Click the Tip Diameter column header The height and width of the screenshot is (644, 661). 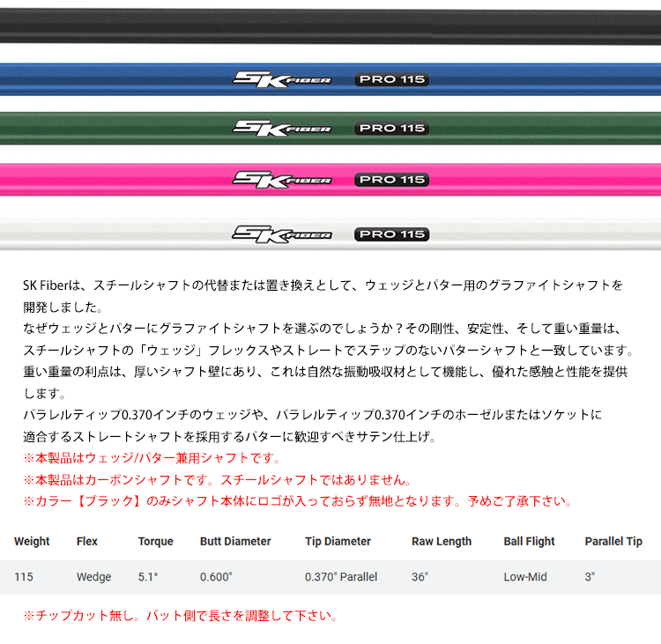click(338, 541)
